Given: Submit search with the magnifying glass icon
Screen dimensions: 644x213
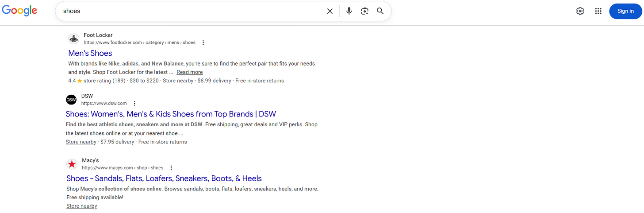Looking at the screenshot, I should [x=380, y=11].
